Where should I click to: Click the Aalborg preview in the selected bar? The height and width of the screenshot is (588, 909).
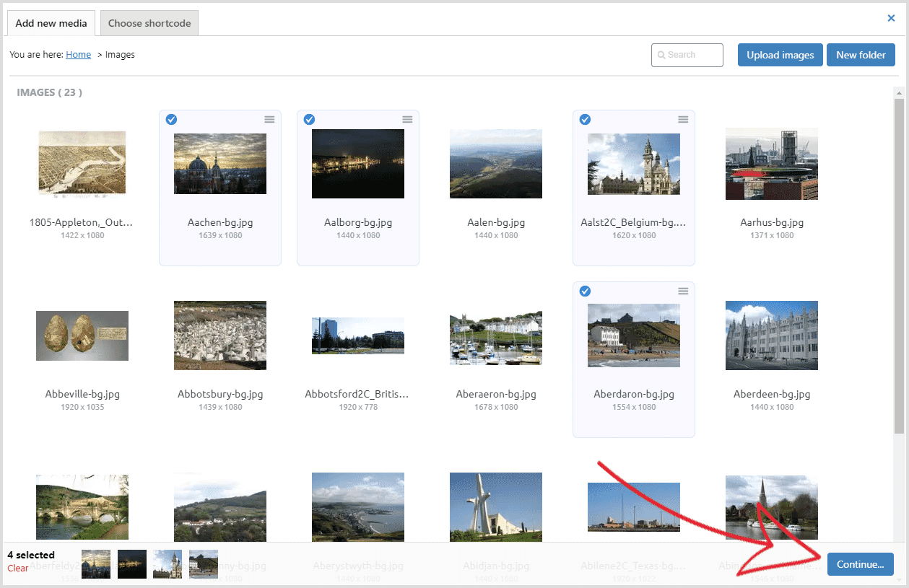(132, 564)
